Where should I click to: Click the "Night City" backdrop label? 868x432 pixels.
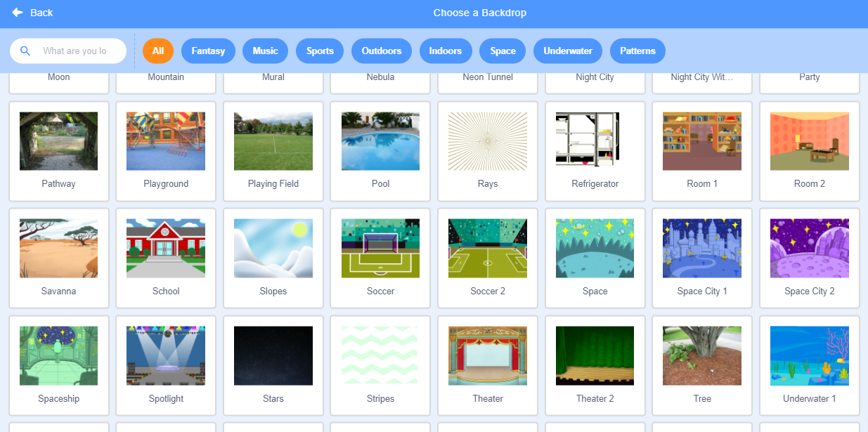[x=595, y=77]
